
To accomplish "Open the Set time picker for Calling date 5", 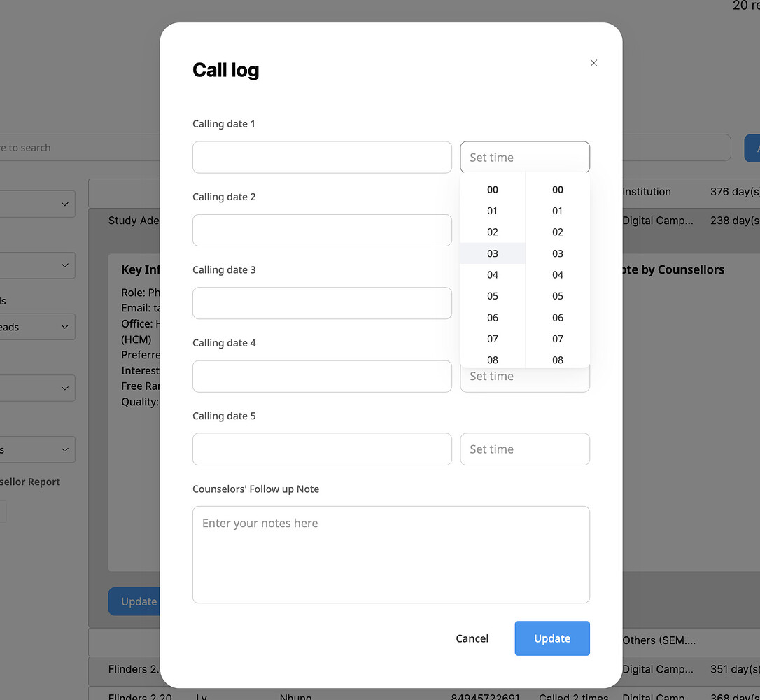I will coord(524,449).
